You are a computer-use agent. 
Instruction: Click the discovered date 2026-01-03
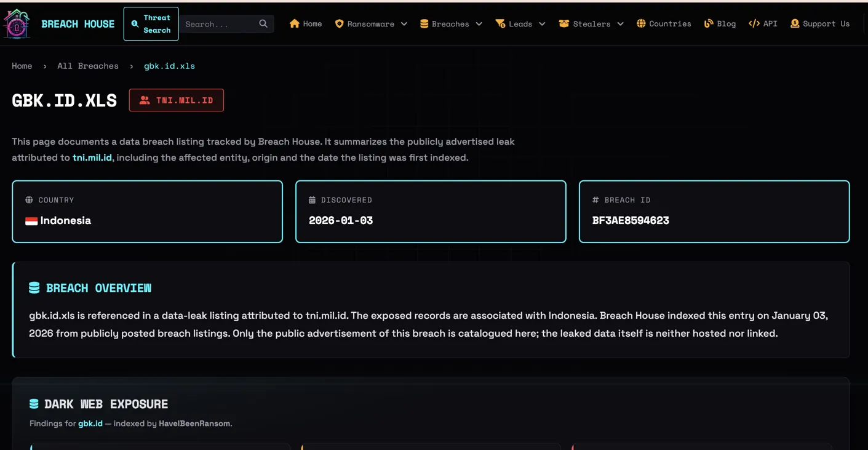[341, 220]
